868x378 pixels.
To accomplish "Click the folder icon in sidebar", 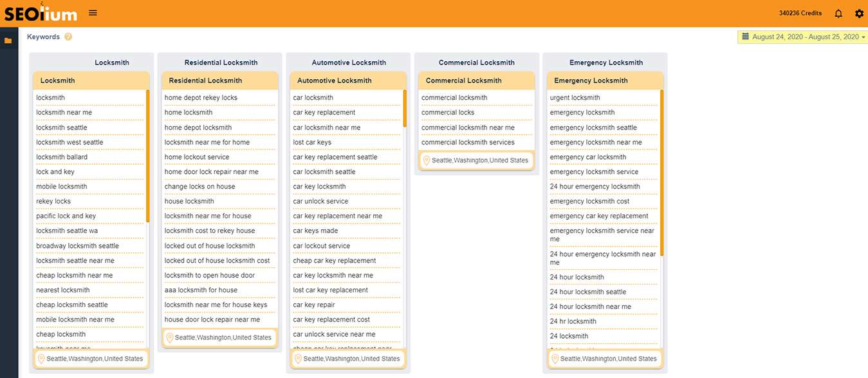I will [x=8, y=41].
